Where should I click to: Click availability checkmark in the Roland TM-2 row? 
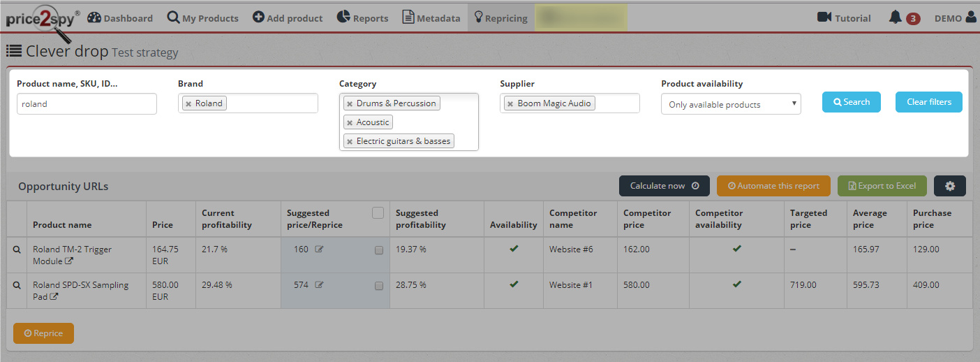pyautogui.click(x=514, y=249)
